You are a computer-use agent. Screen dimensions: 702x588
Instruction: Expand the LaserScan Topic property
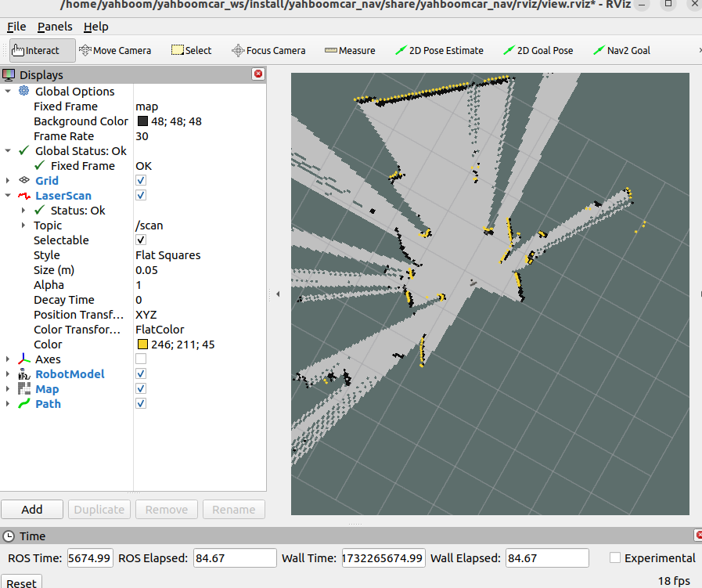coord(23,225)
